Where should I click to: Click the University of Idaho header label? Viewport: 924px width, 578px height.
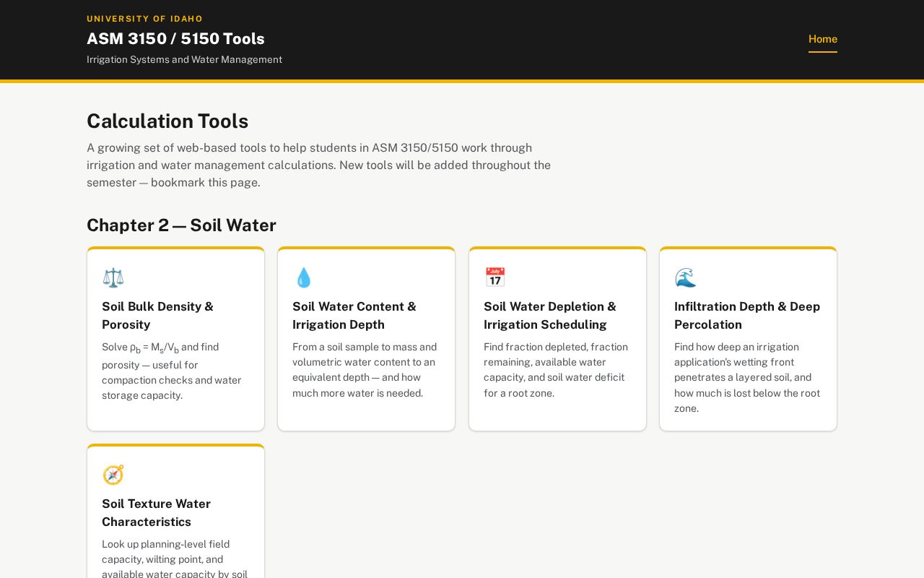click(x=144, y=19)
